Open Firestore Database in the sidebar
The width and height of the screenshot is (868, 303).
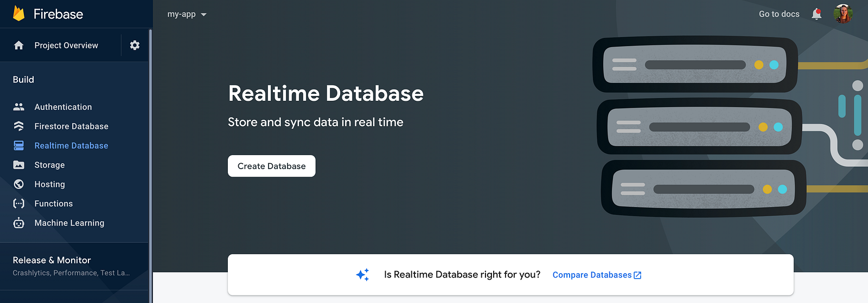click(x=71, y=126)
